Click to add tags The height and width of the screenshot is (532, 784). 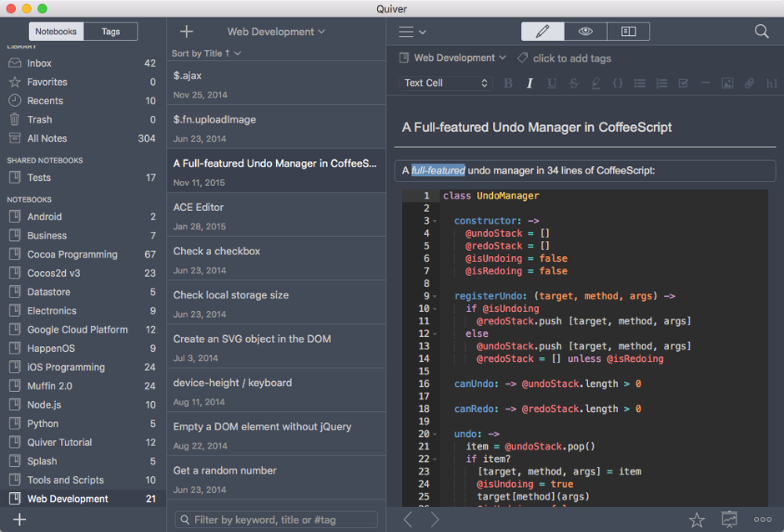[x=571, y=58]
